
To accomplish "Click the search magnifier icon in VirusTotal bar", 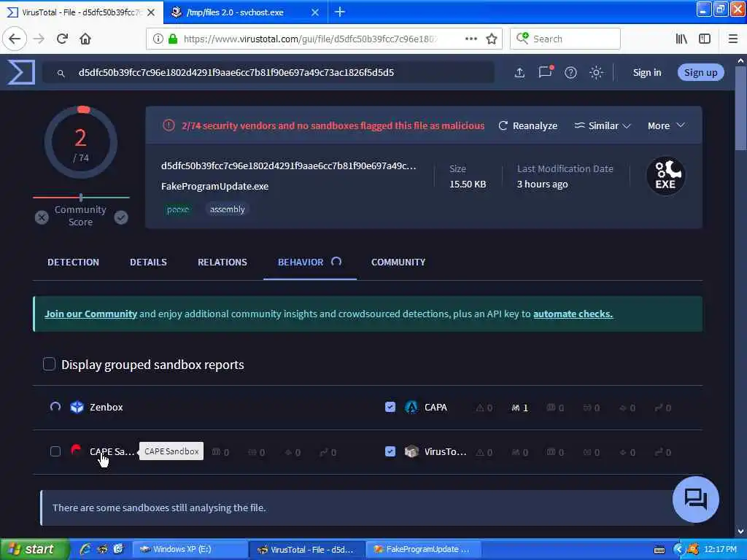I will pyautogui.click(x=61, y=74).
